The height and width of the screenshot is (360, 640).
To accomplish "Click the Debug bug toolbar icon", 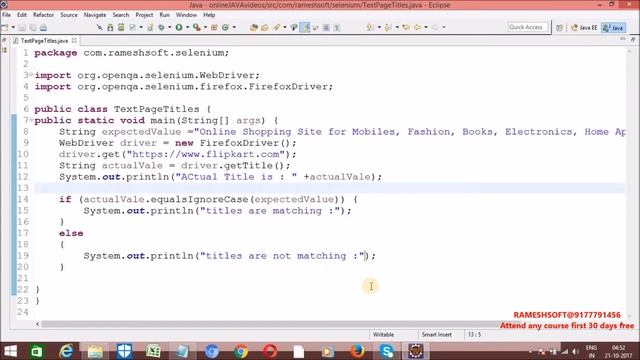I will pos(162,27).
